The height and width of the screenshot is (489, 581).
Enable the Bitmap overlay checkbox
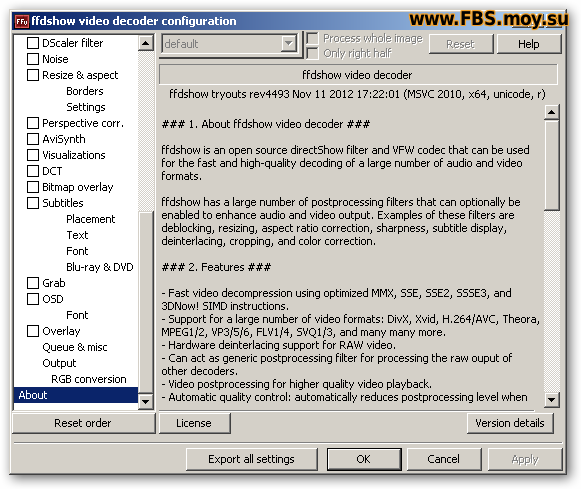tap(33, 187)
